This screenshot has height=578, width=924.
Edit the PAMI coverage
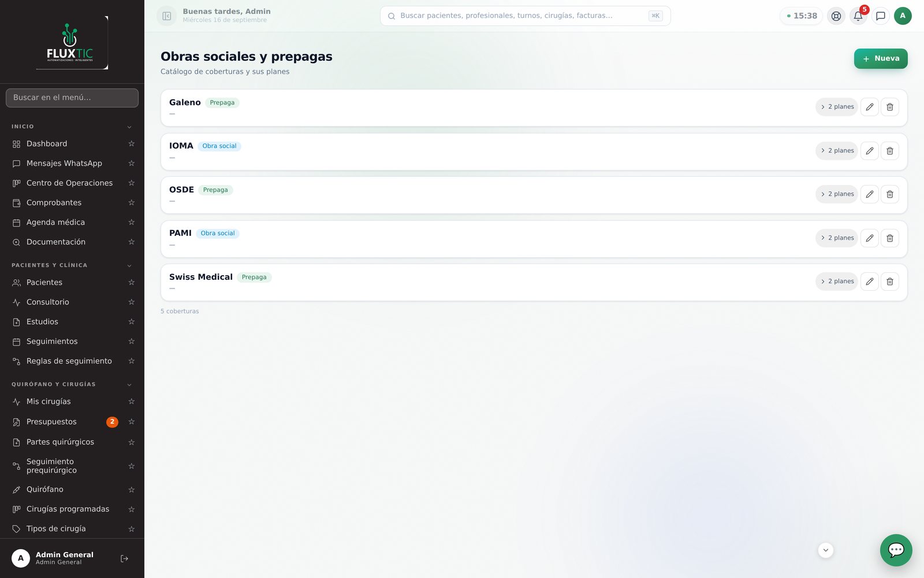tap(869, 238)
